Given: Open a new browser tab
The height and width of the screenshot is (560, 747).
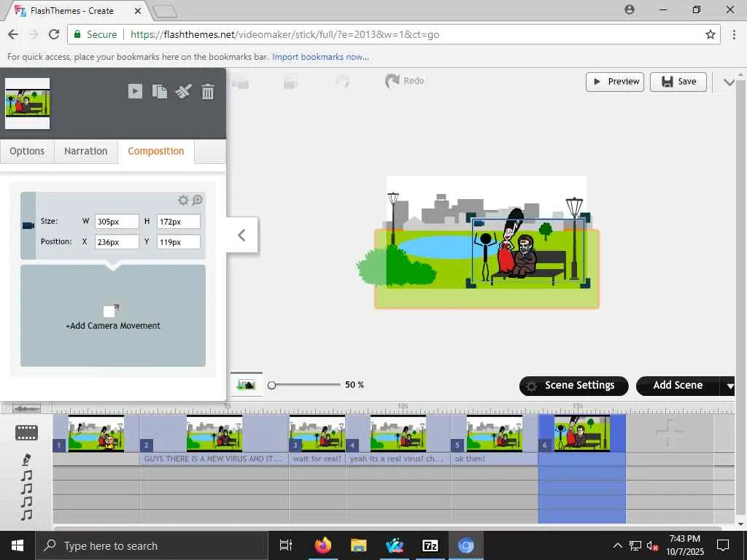Looking at the screenshot, I should click(166, 12).
